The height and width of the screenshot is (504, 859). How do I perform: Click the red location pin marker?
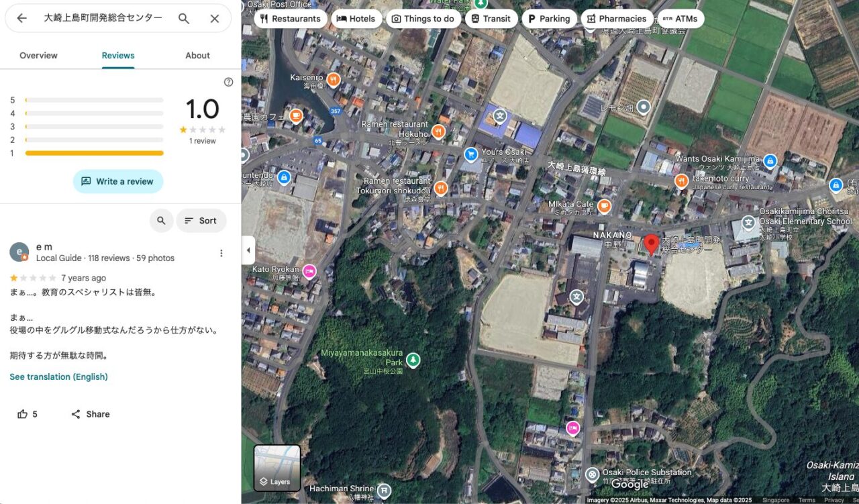point(651,244)
